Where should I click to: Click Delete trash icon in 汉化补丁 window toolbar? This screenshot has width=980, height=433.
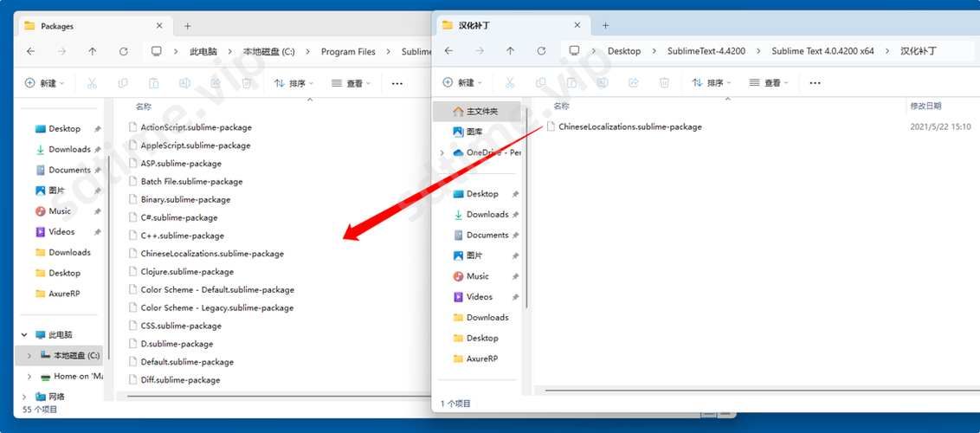[665, 82]
